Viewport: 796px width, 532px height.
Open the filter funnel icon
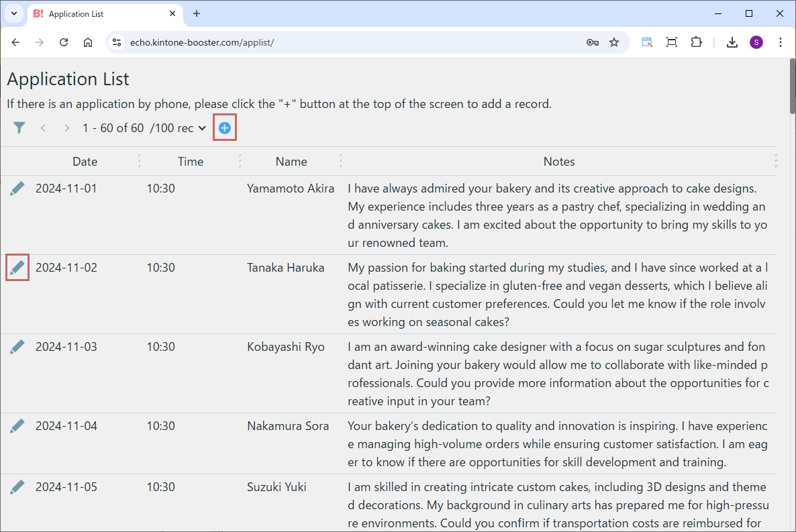point(19,128)
